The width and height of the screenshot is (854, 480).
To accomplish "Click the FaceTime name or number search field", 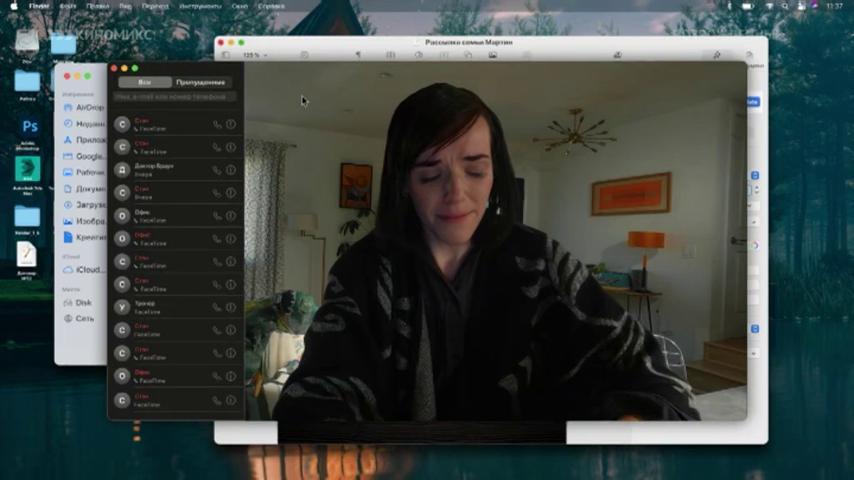I will click(174, 97).
